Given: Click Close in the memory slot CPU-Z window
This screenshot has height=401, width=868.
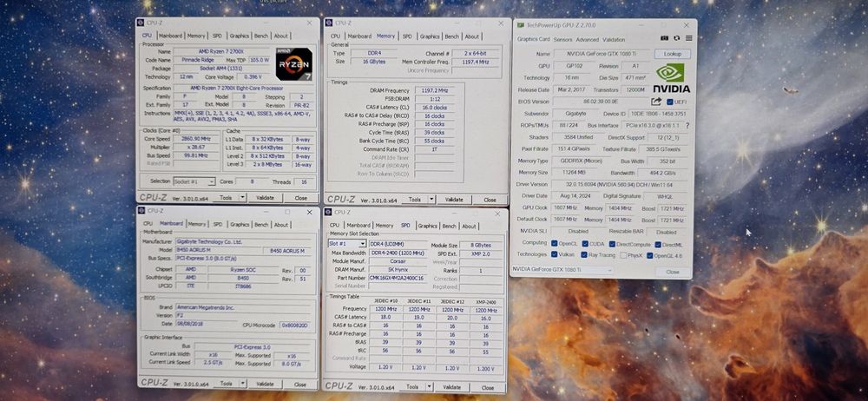Looking at the screenshot, I should click(487, 387).
